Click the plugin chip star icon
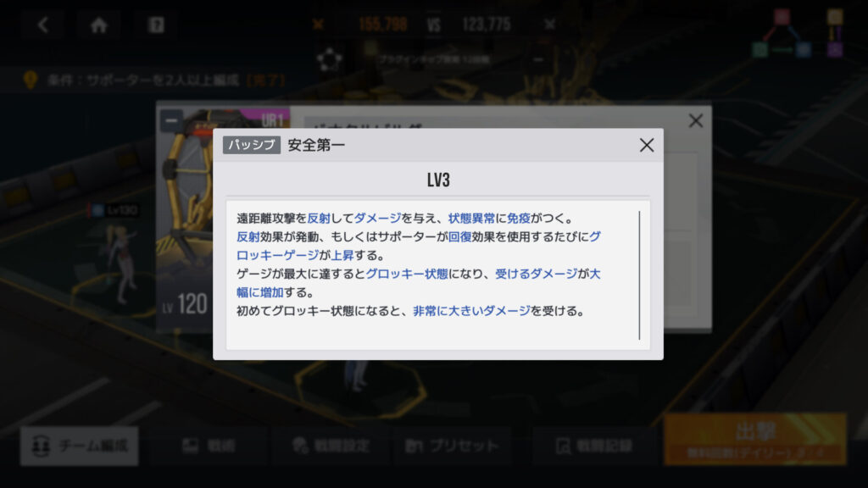This screenshot has width=868, height=488. (330, 60)
